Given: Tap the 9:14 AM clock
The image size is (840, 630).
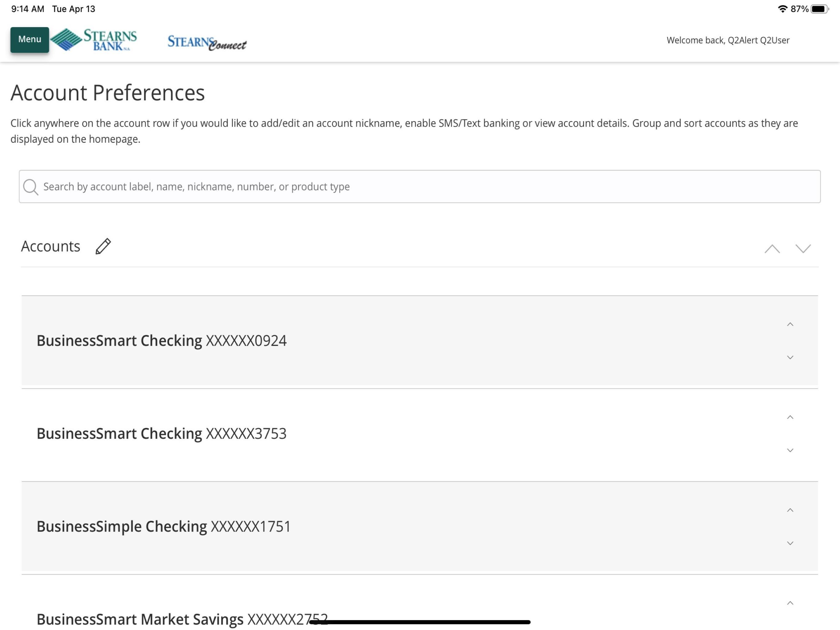Looking at the screenshot, I should pyautogui.click(x=28, y=9).
